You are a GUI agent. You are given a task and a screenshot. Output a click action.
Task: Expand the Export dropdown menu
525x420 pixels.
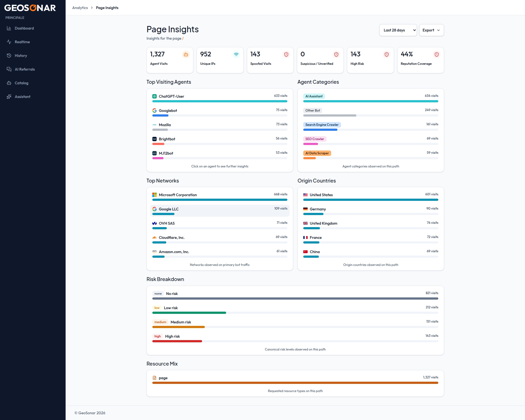(x=431, y=30)
